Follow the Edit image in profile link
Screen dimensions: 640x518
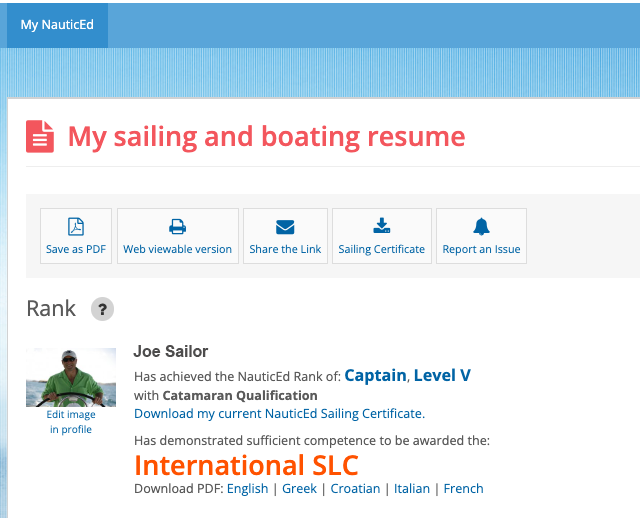click(x=71, y=422)
